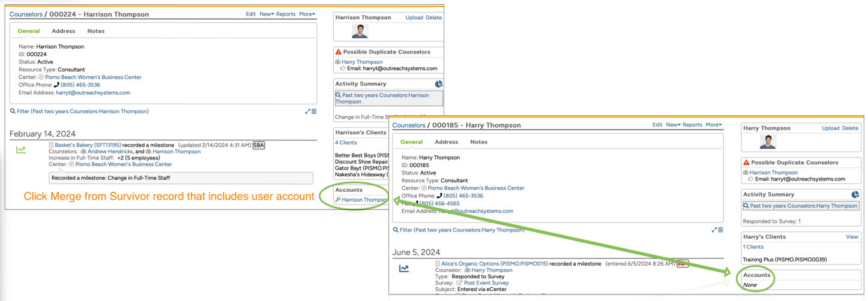Click Harry Thompson's profile photo thumbnail
The width and height of the screenshot is (868, 301).
pyautogui.click(x=768, y=142)
